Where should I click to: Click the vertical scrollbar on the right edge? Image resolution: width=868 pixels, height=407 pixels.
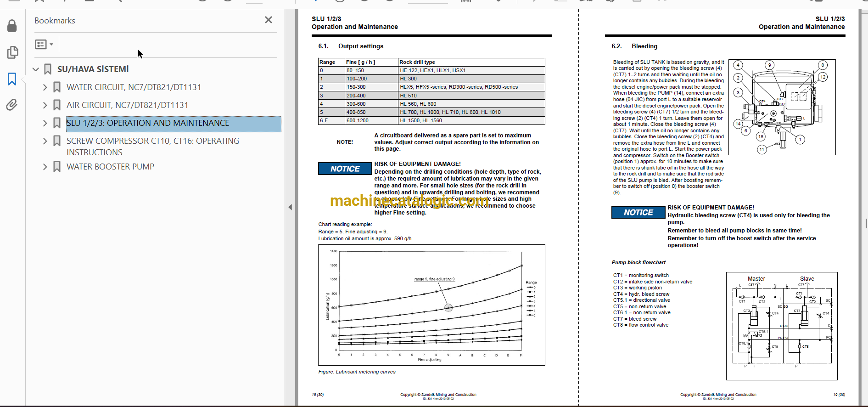click(866, 224)
